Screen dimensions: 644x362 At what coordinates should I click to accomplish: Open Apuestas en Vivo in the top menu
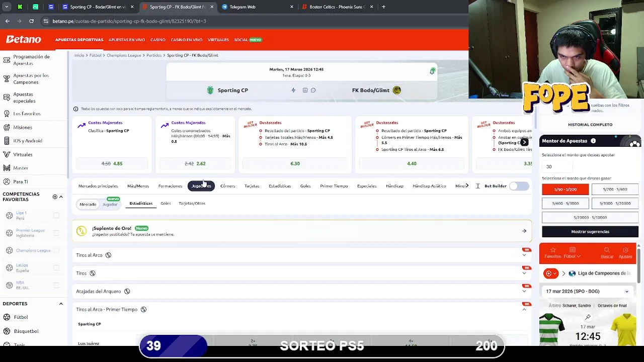127,40
